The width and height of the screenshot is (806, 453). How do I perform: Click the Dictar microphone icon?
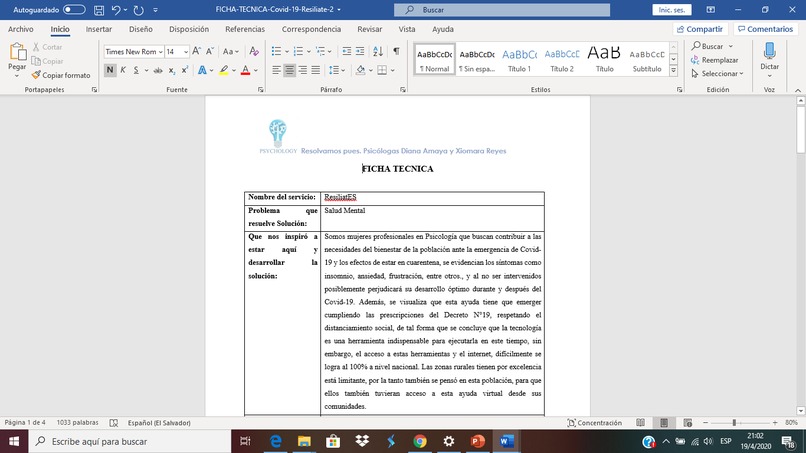770,51
